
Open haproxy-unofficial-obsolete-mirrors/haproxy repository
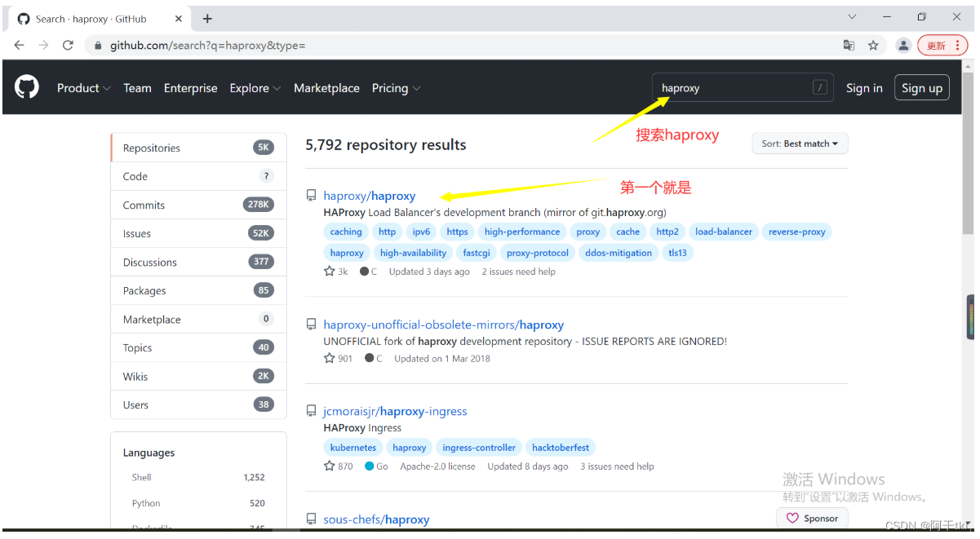coord(444,325)
